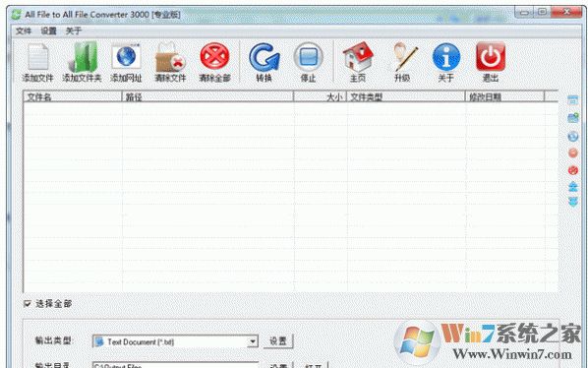Open the 设置 (Settings) menu

(48, 31)
